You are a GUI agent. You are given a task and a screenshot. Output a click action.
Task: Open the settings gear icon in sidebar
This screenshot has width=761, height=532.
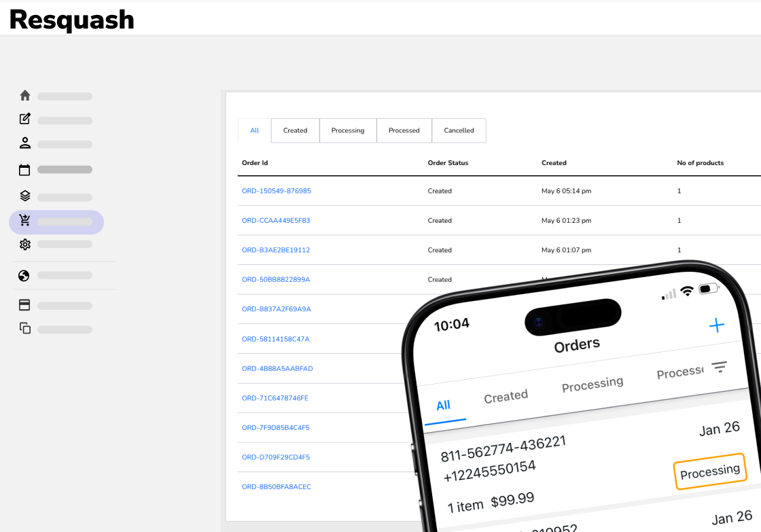pos(25,245)
